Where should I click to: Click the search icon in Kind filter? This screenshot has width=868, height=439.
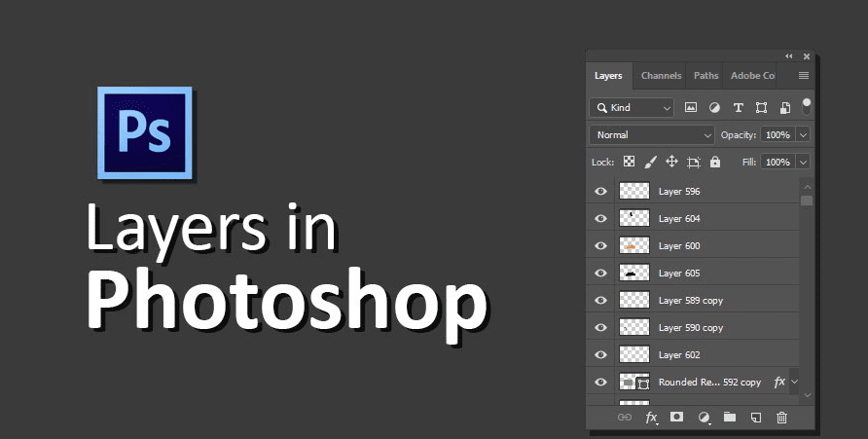point(601,107)
